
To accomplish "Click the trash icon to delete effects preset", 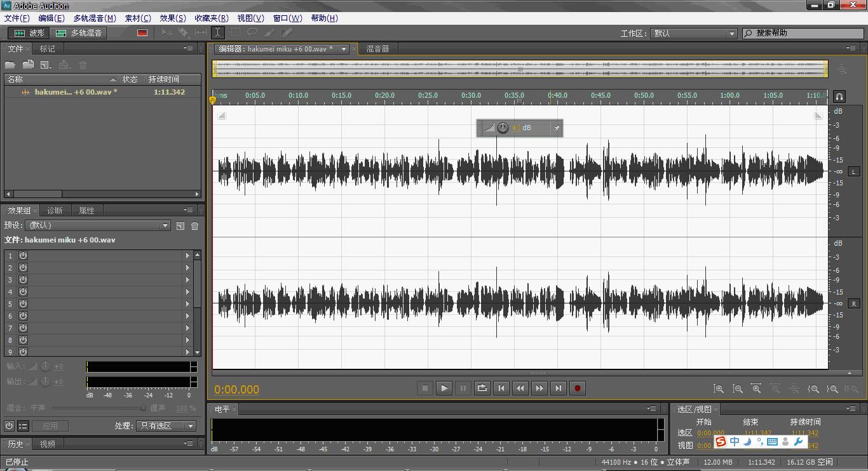I will pos(195,225).
